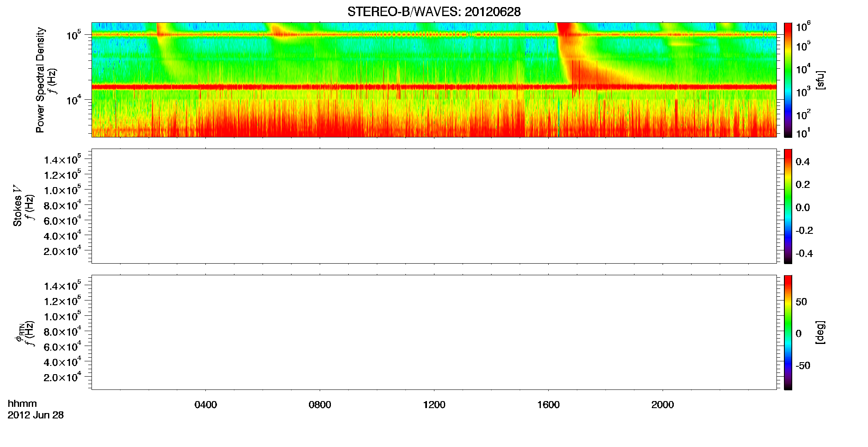
Task: Click the "-0.4" tick on Stokes V colorbar
Action: click(804, 253)
